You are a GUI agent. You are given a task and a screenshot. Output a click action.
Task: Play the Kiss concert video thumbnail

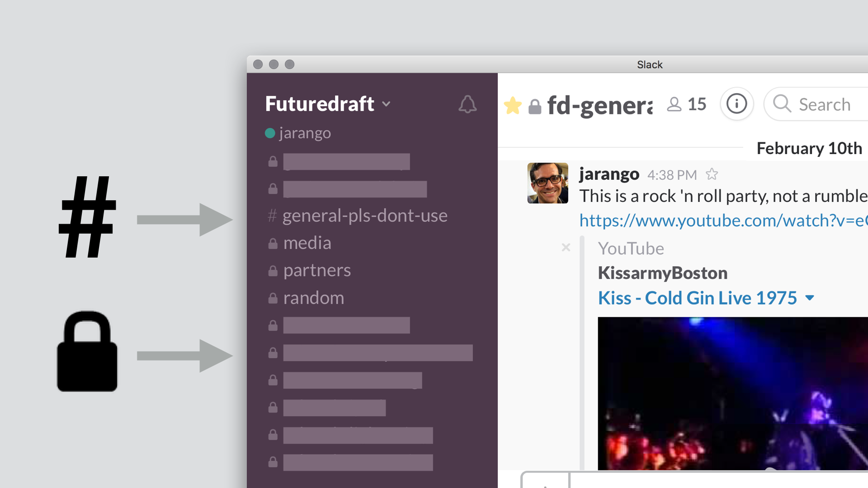pyautogui.click(x=732, y=393)
